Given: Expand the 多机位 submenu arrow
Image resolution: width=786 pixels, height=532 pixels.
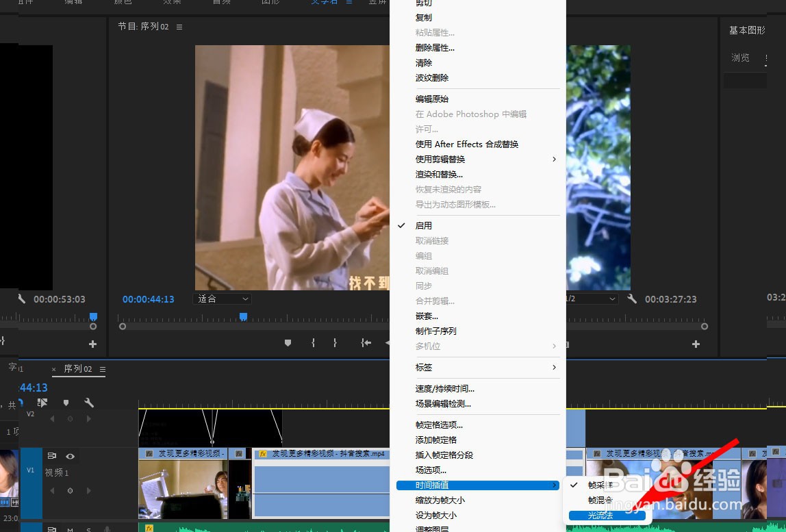Looking at the screenshot, I should [554, 346].
